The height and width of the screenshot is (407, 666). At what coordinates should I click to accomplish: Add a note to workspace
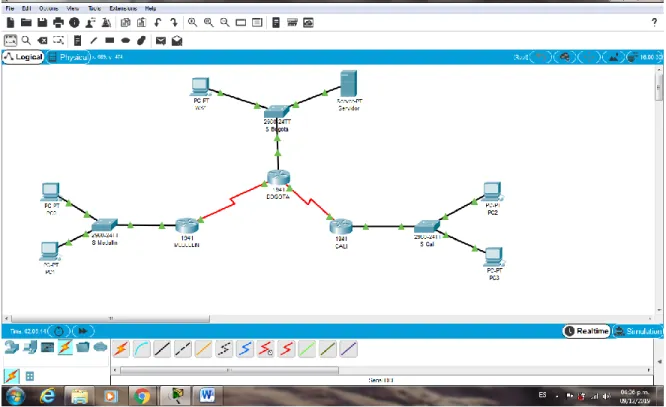pos(77,40)
